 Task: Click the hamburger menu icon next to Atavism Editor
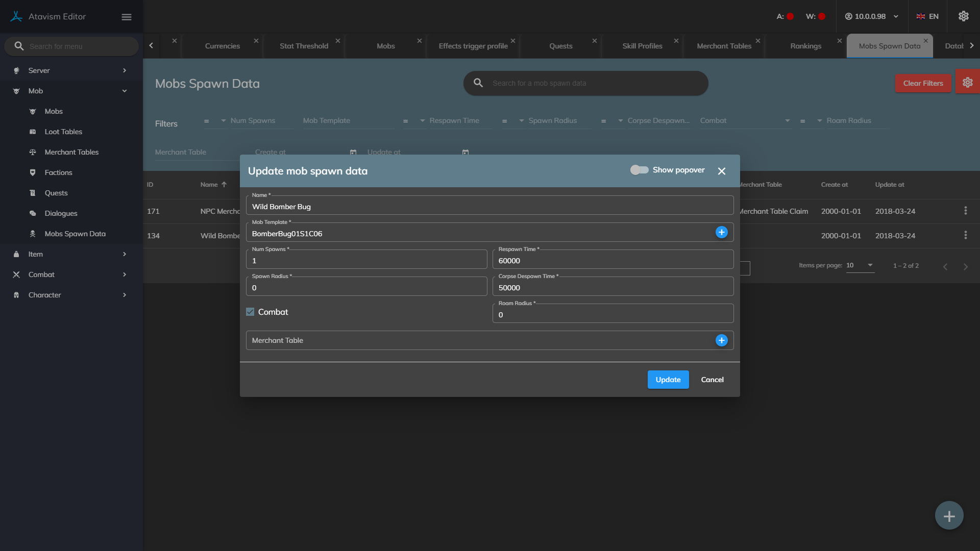[127, 17]
